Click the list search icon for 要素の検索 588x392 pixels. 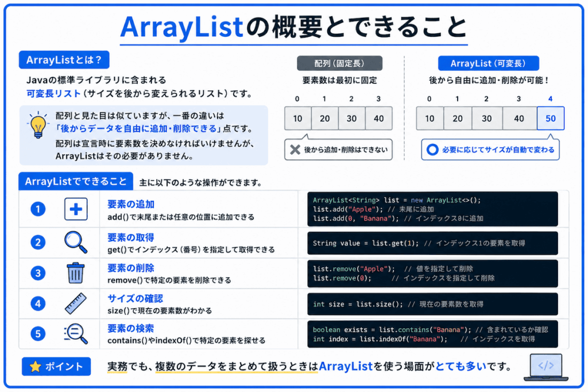pyautogui.click(x=76, y=333)
